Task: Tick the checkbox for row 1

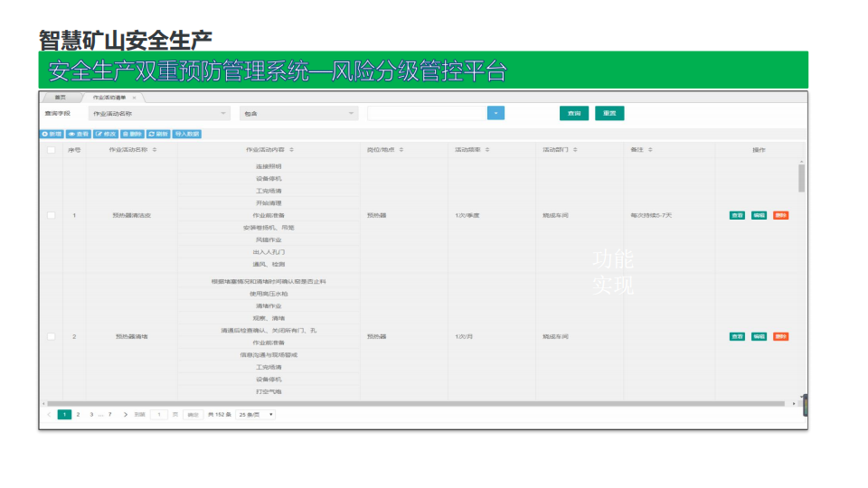Action: click(51, 215)
